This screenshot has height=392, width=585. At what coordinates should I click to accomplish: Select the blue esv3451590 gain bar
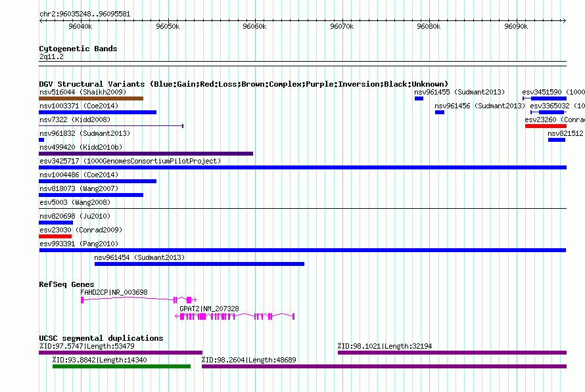[x=545, y=98]
